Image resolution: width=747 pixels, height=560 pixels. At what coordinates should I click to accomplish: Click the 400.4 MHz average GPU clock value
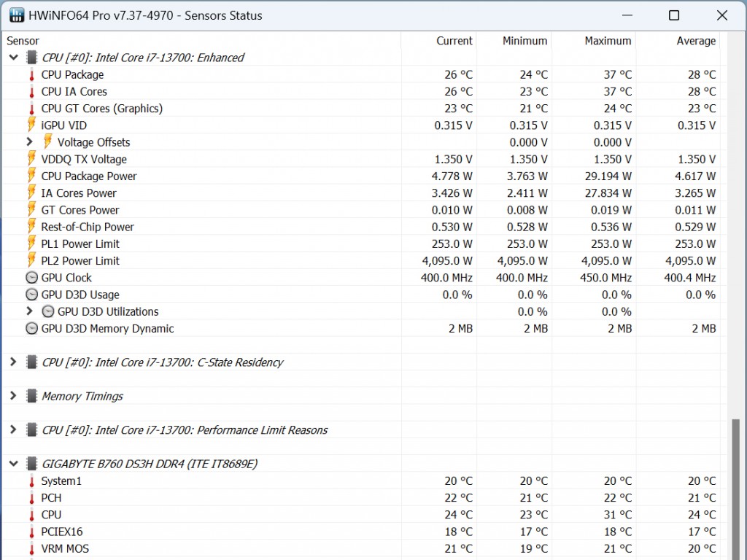click(690, 278)
